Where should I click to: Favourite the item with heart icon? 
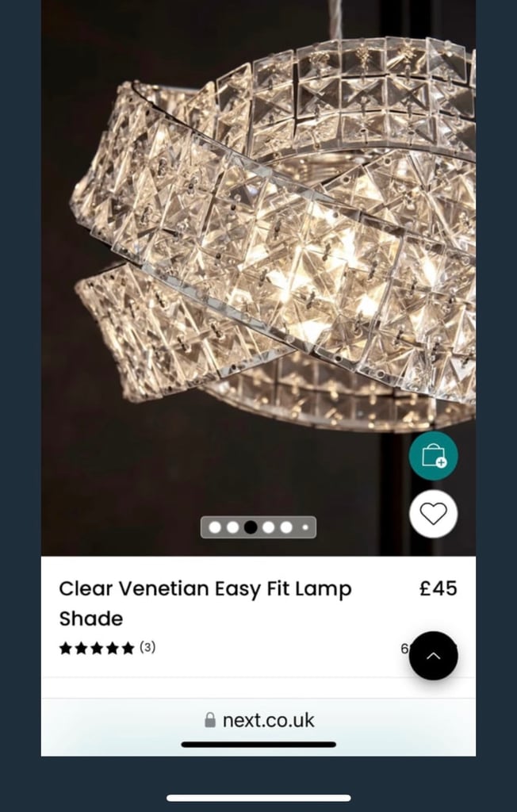click(433, 514)
